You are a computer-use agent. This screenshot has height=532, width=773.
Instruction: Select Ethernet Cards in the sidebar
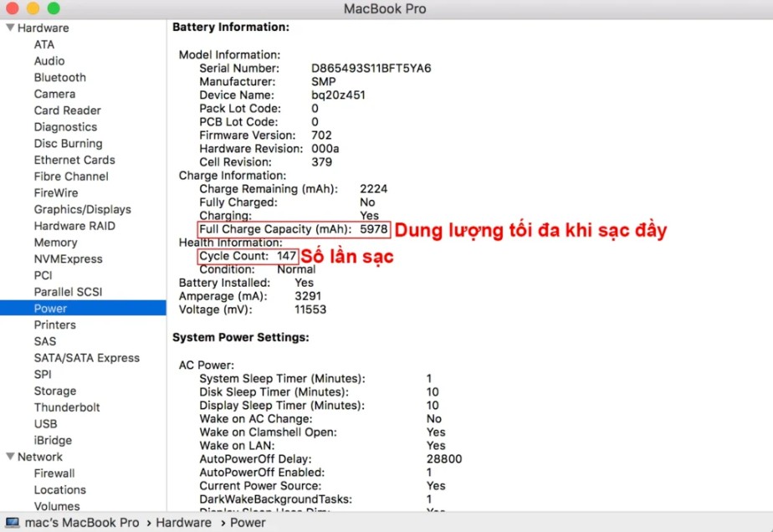click(74, 160)
